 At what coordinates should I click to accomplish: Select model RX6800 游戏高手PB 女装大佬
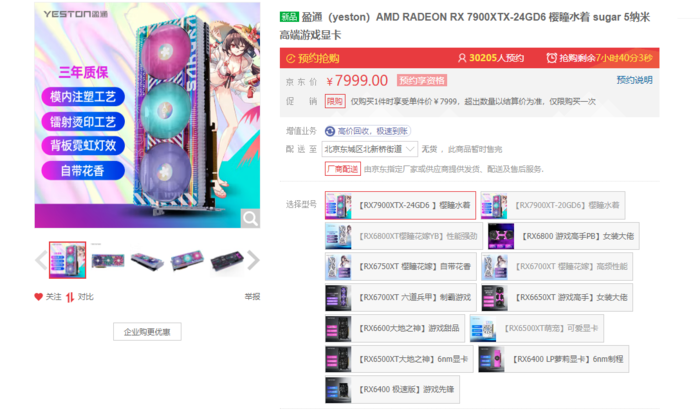click(563, 236)
